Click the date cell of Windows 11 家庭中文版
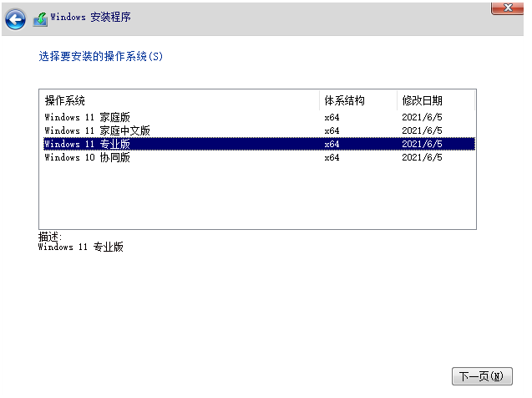 click(422, 130)
